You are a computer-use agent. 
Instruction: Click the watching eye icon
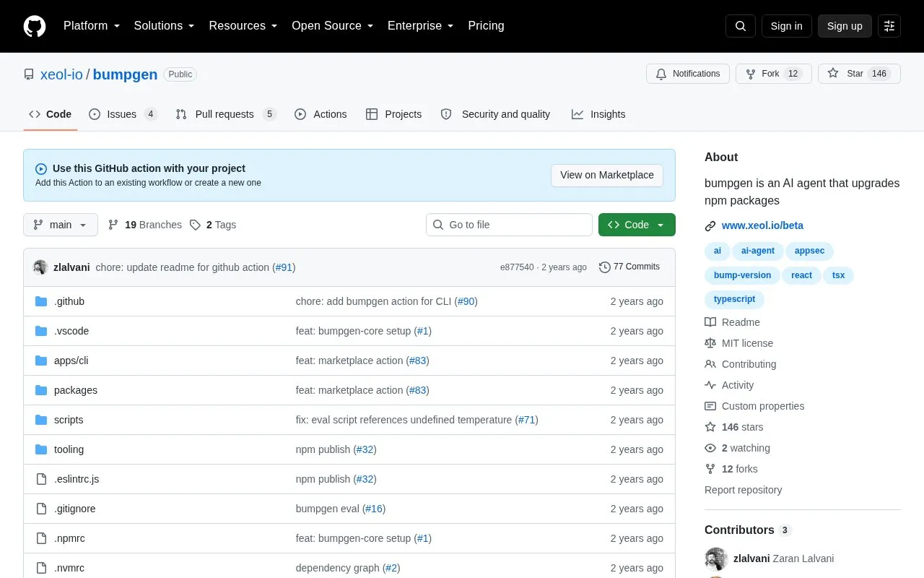coord(710,448)
